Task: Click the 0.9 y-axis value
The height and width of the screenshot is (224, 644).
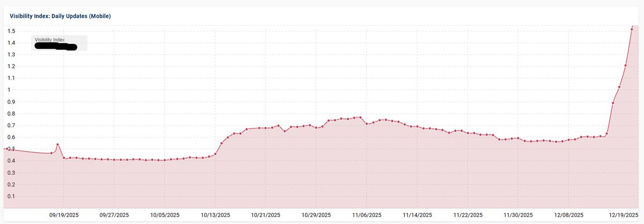Action: (x=11, y=102)
